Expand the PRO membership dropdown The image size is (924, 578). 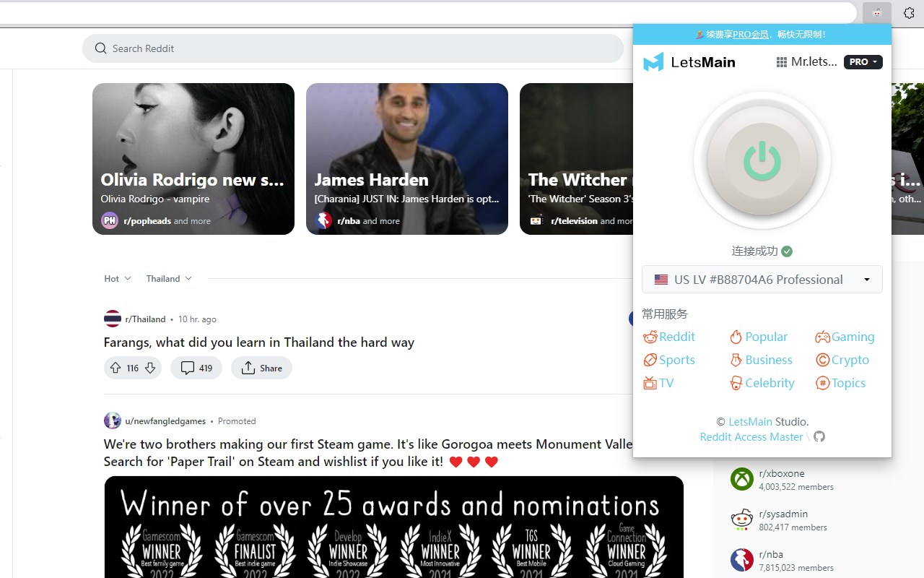coord(863,62)
